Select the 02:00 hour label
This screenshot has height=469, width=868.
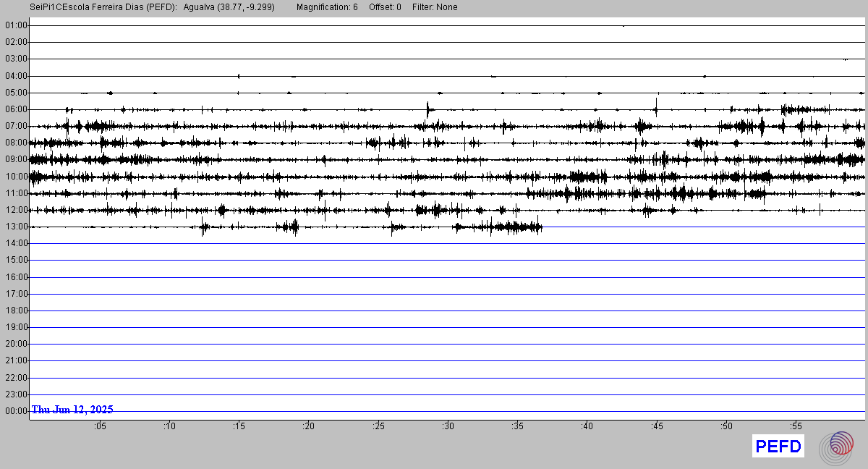coord(16,42)
